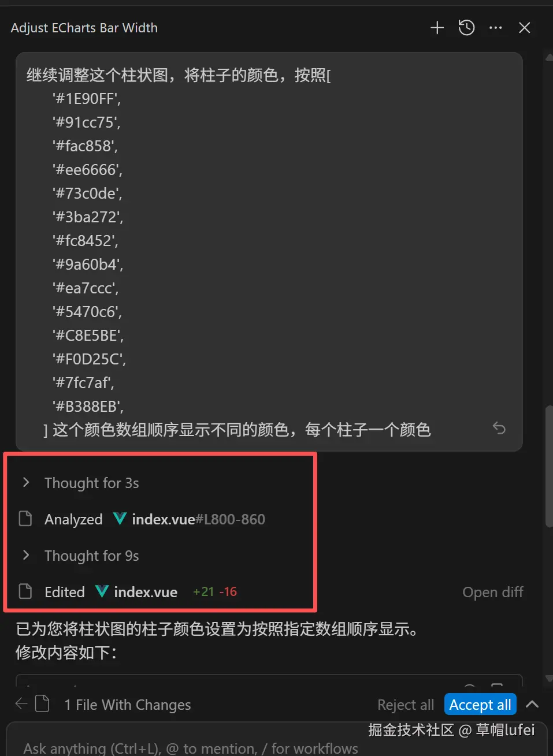Click Reject all changes

(406, 705)
